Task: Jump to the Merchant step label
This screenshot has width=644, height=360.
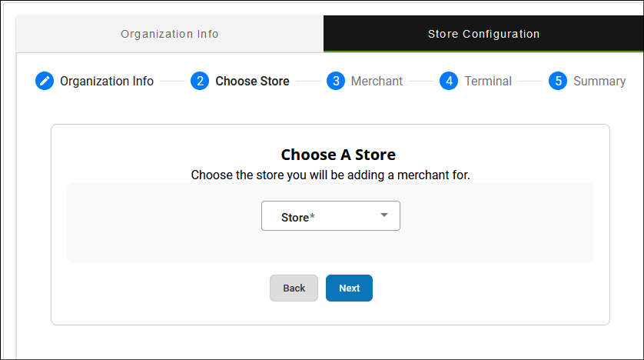Action: coord(377,81)
